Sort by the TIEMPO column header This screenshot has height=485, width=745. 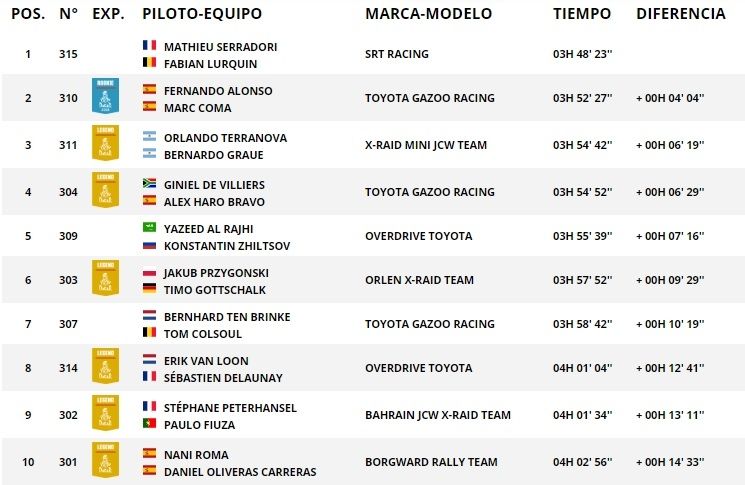[581, 14]
